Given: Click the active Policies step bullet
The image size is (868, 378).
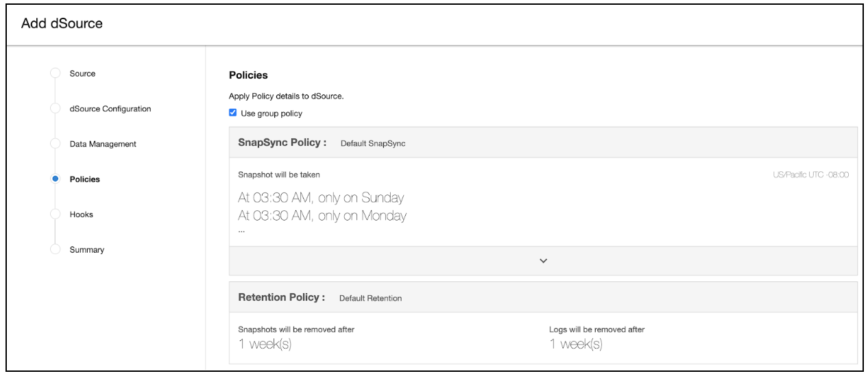Looking at the screenshot, I should [x=56, y=179].
